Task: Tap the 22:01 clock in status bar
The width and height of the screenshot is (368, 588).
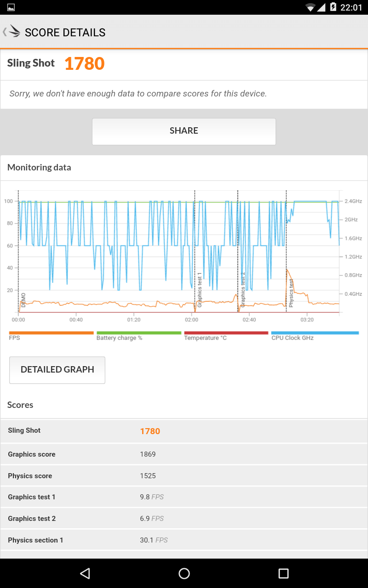Action: point(351,7)
